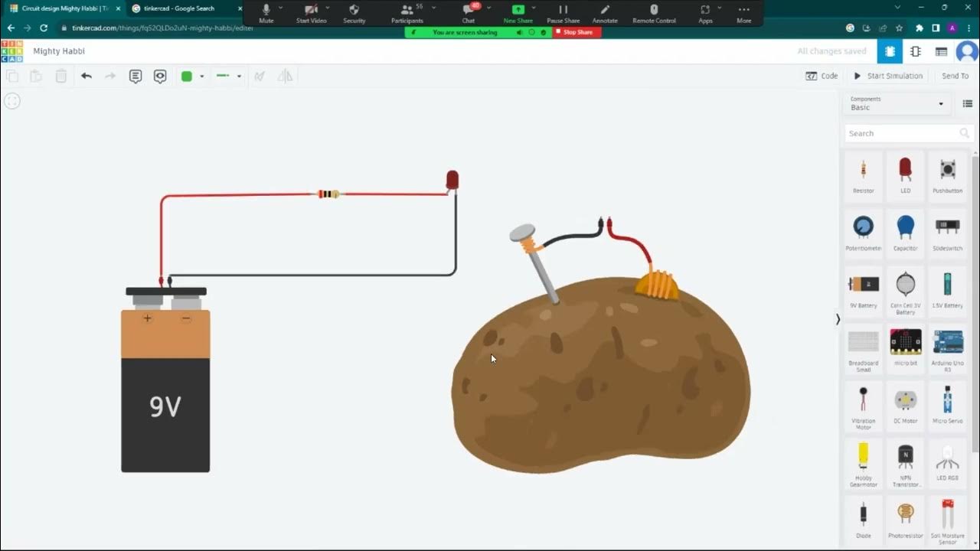Click the project name Mighty Habbi
Screen dimensions: 980x551
coord(59,51)
